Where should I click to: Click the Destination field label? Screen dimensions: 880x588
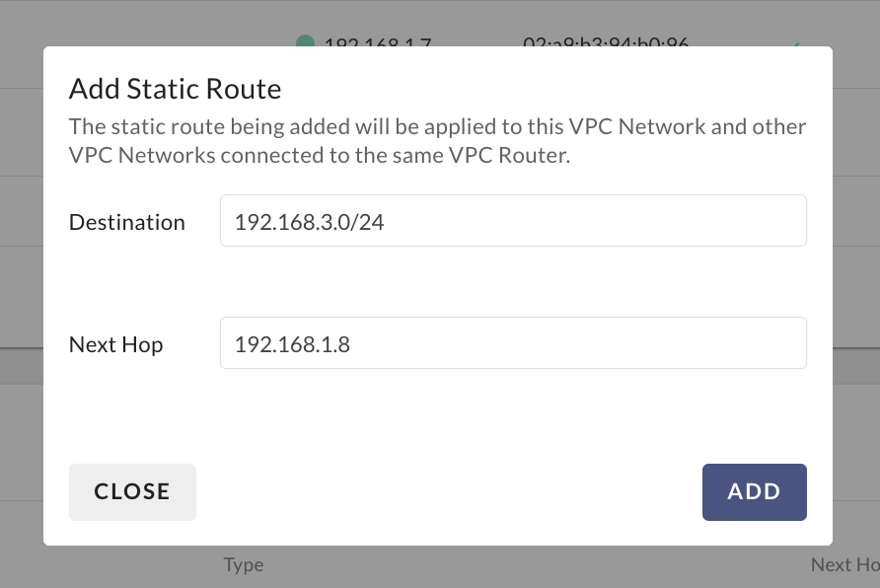pyautogui.click(x=127, y=222)
